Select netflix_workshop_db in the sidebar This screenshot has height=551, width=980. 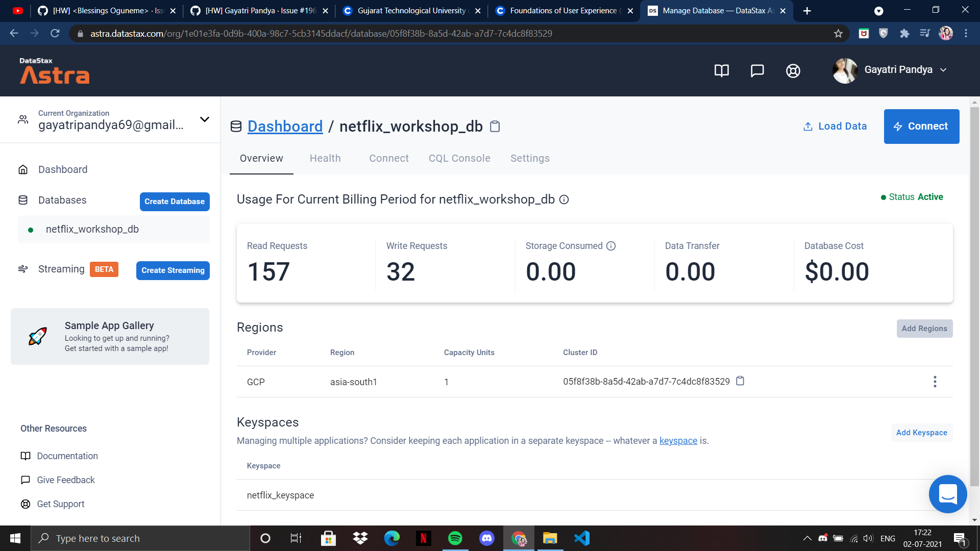(92, 229)
